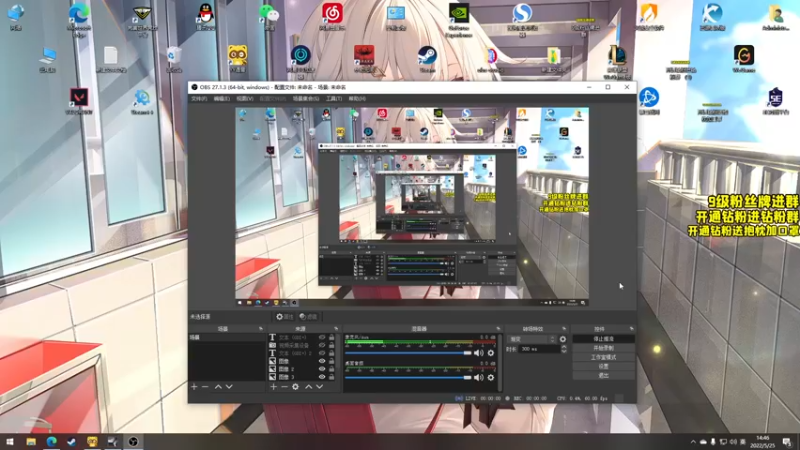Screen dimensions: 800x450
Task: Toggle the lock on the 文本 (GDI+) source
Action: pyautogui.click(x=332, y=337)
